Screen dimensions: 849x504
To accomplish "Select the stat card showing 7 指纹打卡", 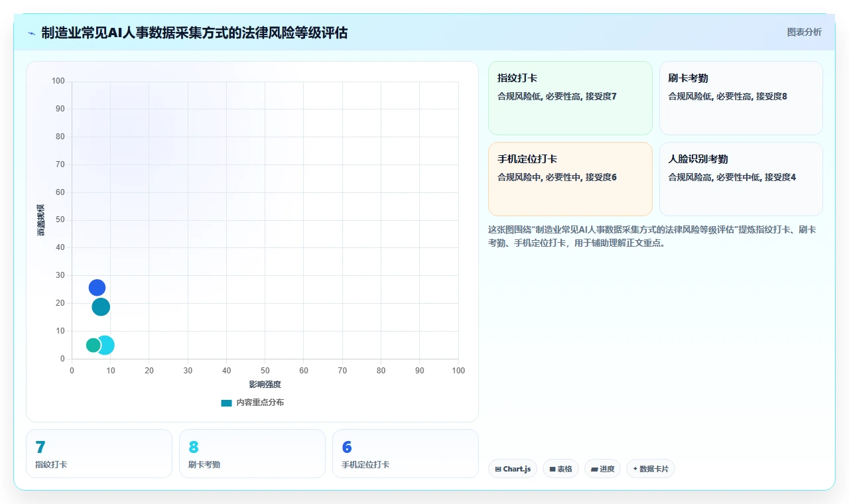I will [99, 454].
